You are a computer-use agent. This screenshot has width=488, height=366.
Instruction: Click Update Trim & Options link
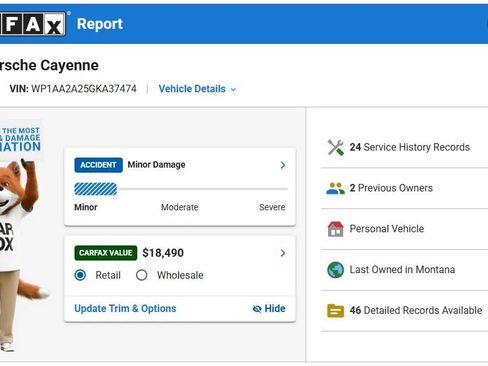point(125,309)
